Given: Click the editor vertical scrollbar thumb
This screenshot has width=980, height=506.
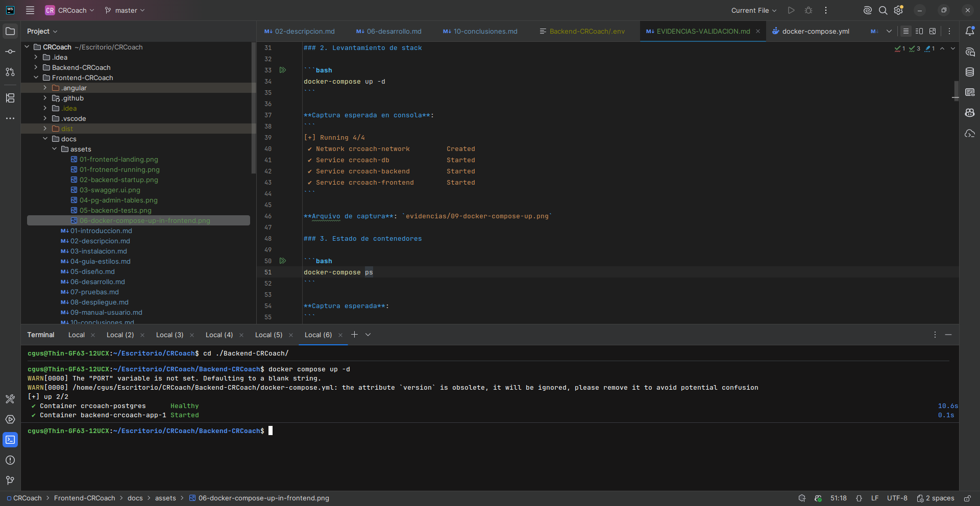Looking at the screenshot, I should pos(956,91).
